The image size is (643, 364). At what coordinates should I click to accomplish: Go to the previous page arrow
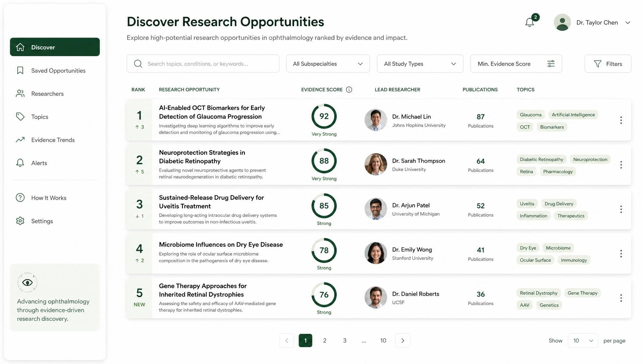pos(287,341)
